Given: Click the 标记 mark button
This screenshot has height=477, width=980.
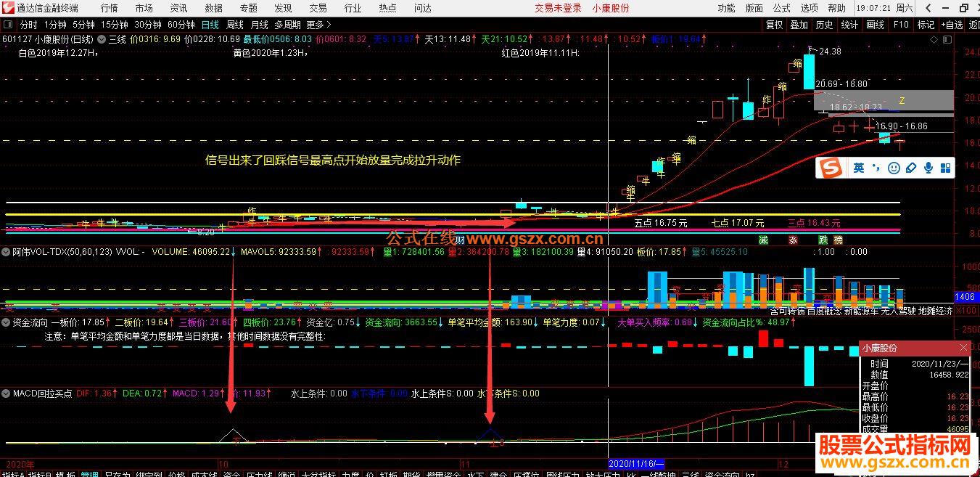Looking at the screenshot, I should point(926,24).
